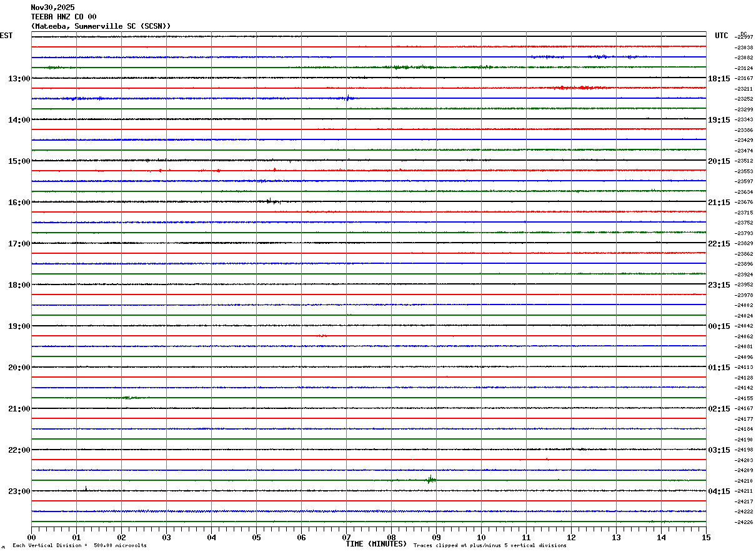Screen dimensions: 756x554
Task: Click the Nov30,2025 date header
Action: pos(52,8)
